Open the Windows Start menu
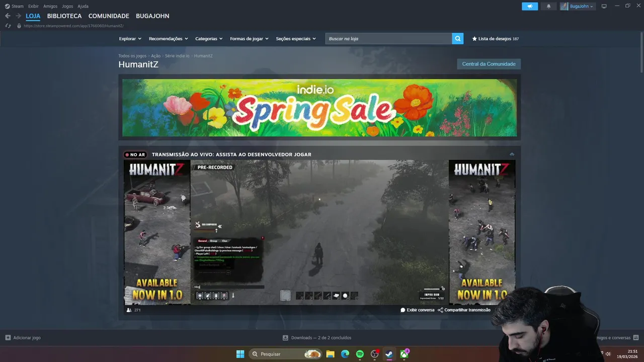This screenshot has width=644, height=362. (x=240, y=354)
